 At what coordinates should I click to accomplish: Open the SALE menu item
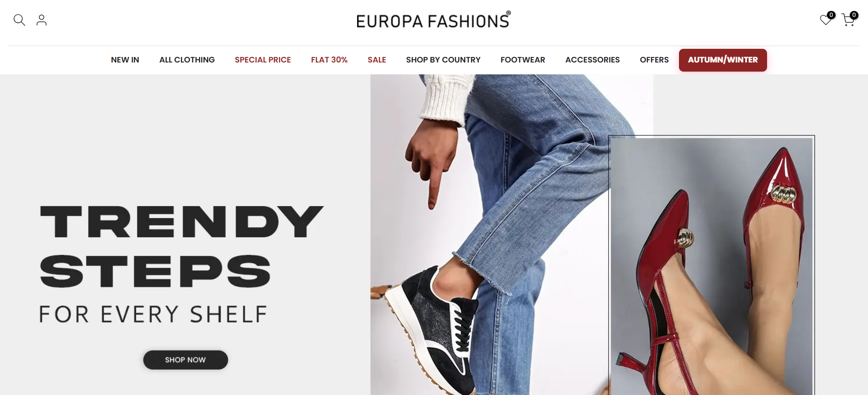[377, 60]
